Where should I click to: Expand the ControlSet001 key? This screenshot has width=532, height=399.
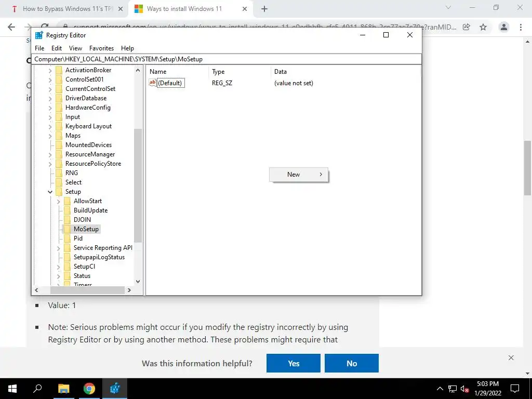click(50, 79)
